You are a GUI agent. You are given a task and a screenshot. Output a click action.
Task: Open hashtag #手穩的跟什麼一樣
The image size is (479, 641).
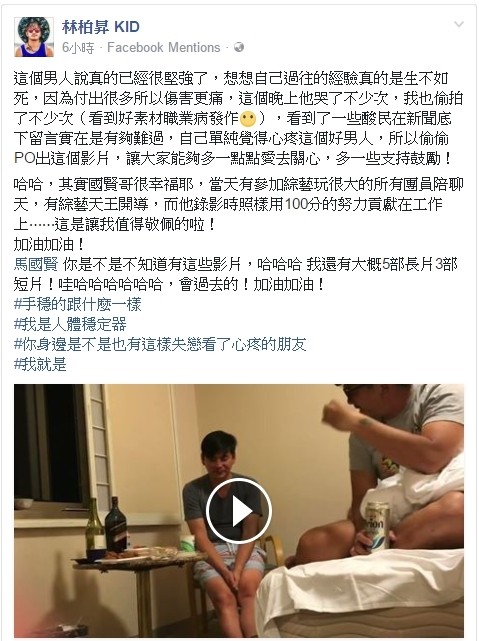pyautogui.click(x=78, y=305)
